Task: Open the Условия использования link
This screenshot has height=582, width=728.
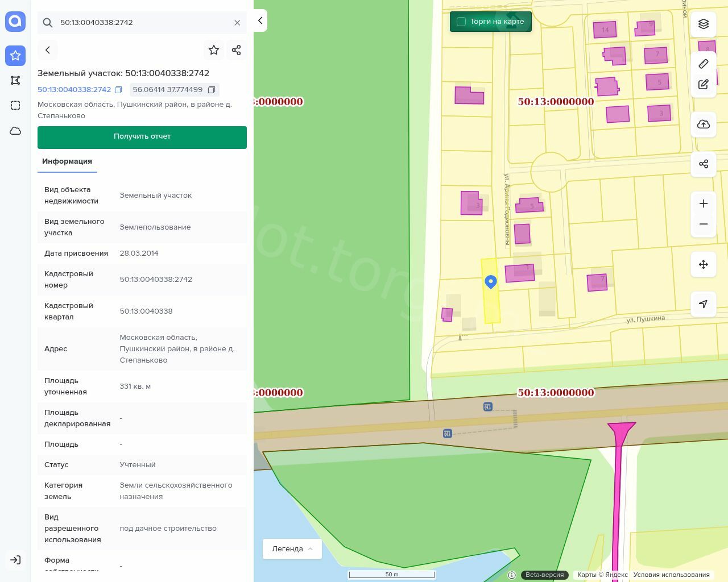Action: (671, 575)
